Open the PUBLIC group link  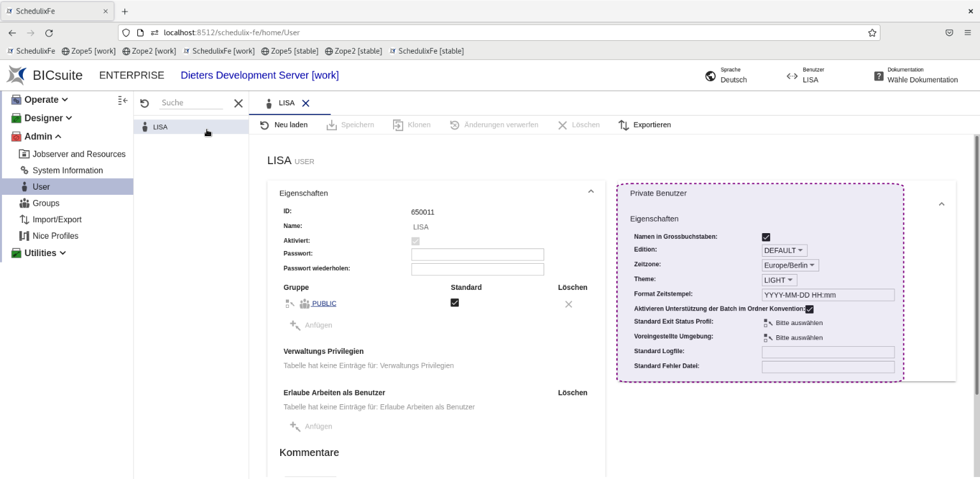[323, 303]
